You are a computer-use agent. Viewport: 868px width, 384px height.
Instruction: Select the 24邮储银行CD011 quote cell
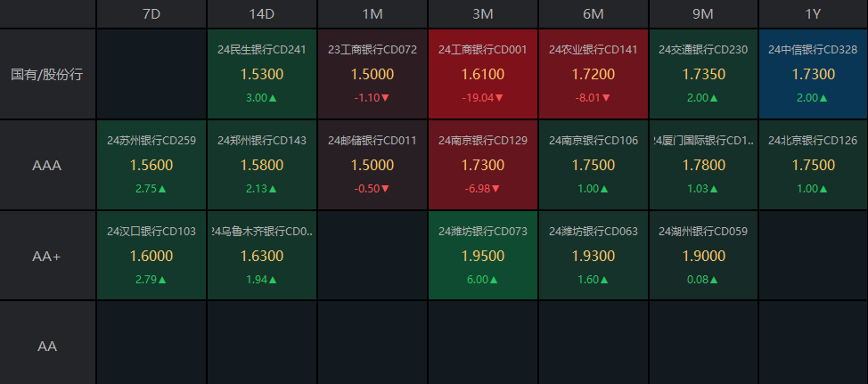[373, 165]
